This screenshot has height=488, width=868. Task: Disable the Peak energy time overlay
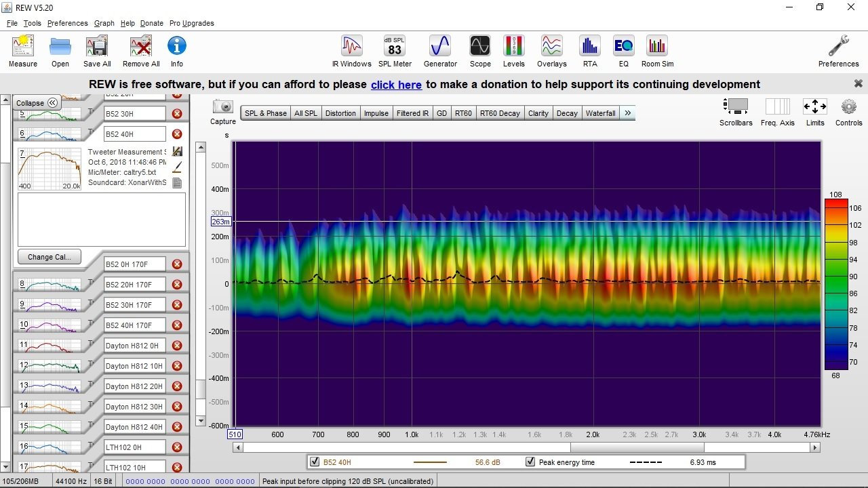coord(530,462)
